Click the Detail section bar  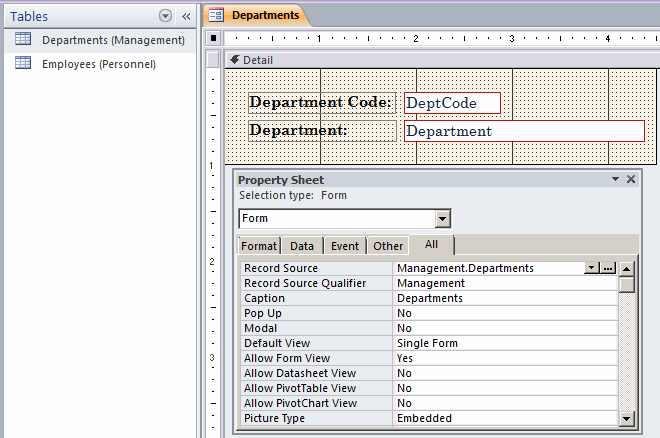click(x=441, y=60)
